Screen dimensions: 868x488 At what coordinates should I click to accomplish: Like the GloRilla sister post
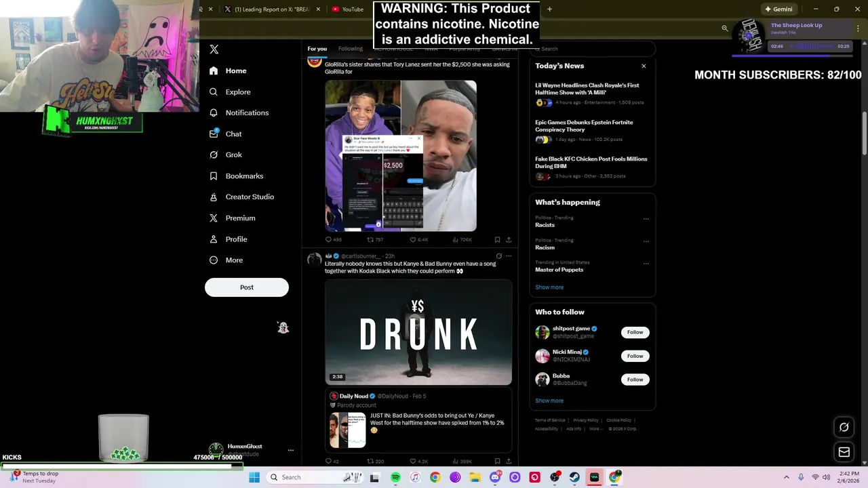pyautogui.click(x=419, y=239)
